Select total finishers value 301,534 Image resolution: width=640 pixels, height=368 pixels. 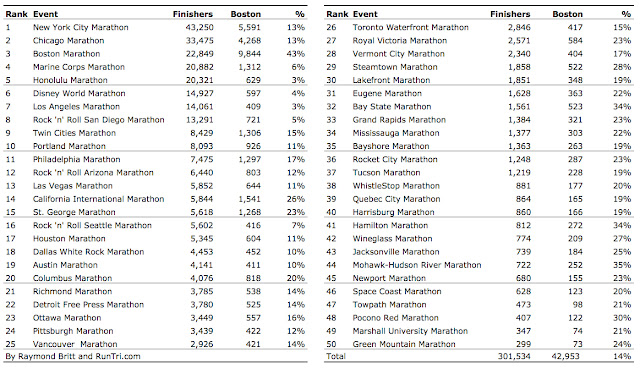514,356
